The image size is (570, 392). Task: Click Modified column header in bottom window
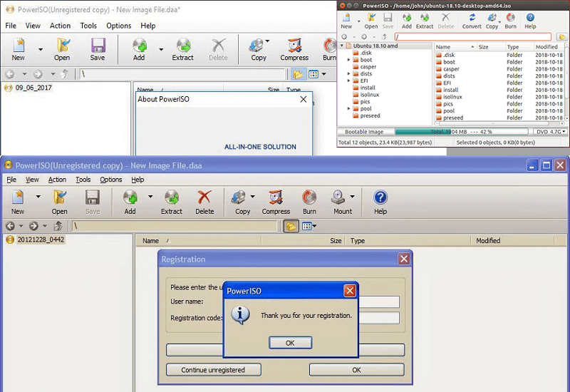[512, 241]
